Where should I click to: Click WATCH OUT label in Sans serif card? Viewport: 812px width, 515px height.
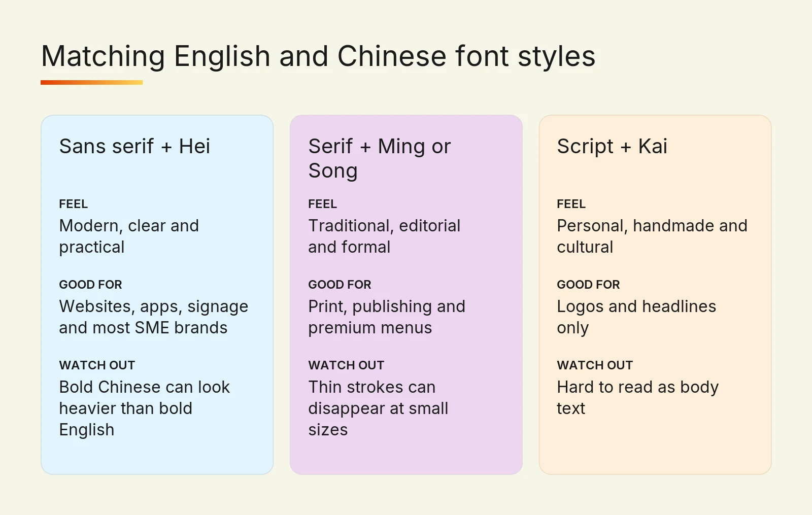[x=97, y=365]
